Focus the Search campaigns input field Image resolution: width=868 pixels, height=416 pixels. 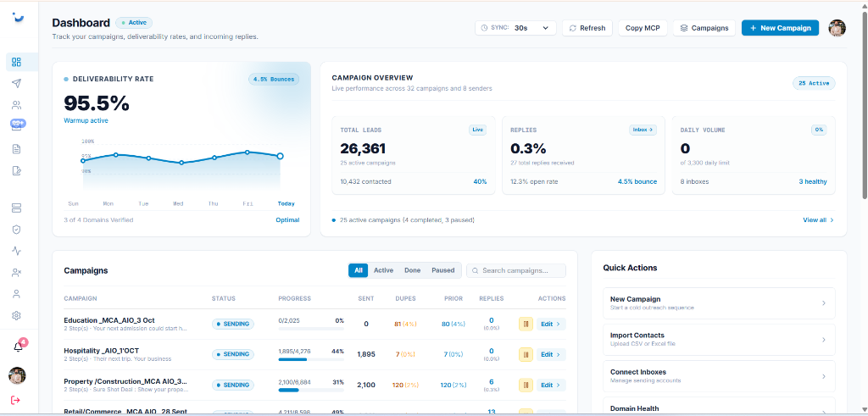pos(516,270)
